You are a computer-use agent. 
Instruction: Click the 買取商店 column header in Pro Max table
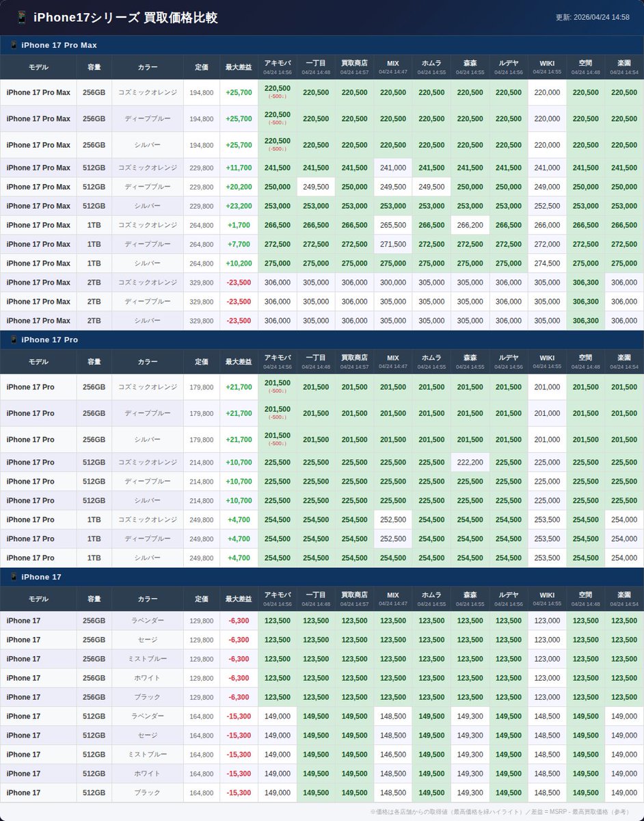tap(354, 67)
